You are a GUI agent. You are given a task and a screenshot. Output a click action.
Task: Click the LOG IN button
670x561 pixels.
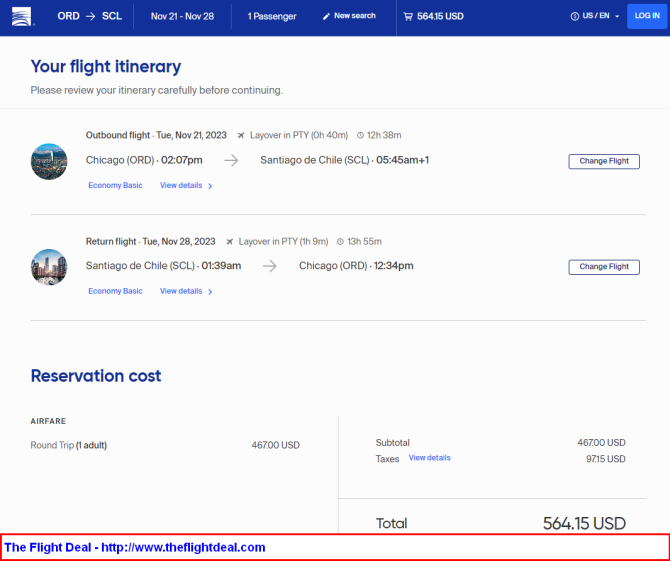[647, 16]
